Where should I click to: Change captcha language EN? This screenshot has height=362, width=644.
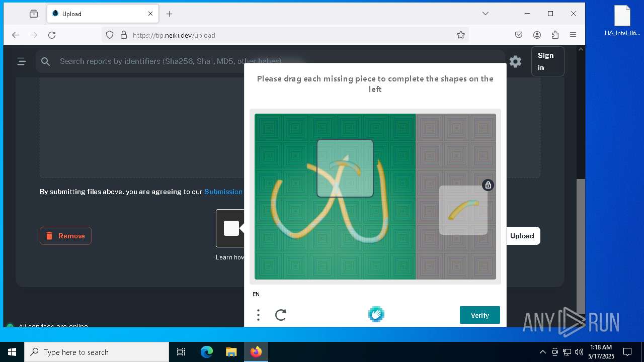tap(256, 294)
